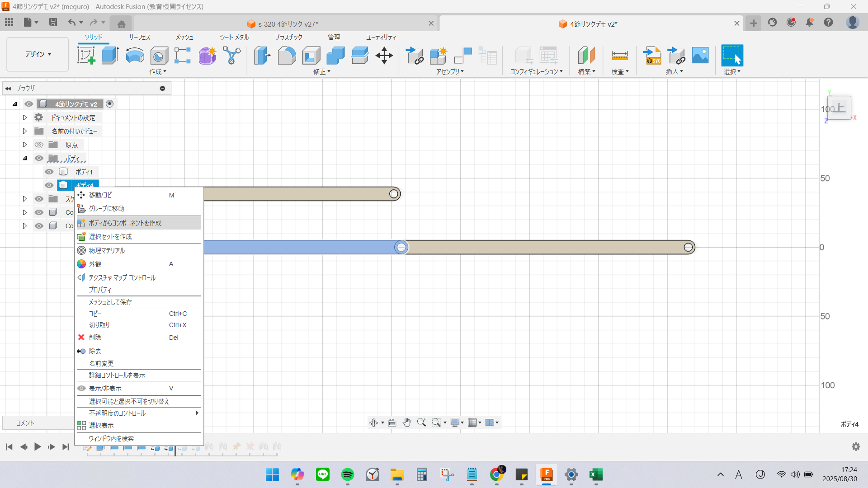Click the コメント panel label
868x488 pixels.
pyautogui.click(x=25, y=423)
